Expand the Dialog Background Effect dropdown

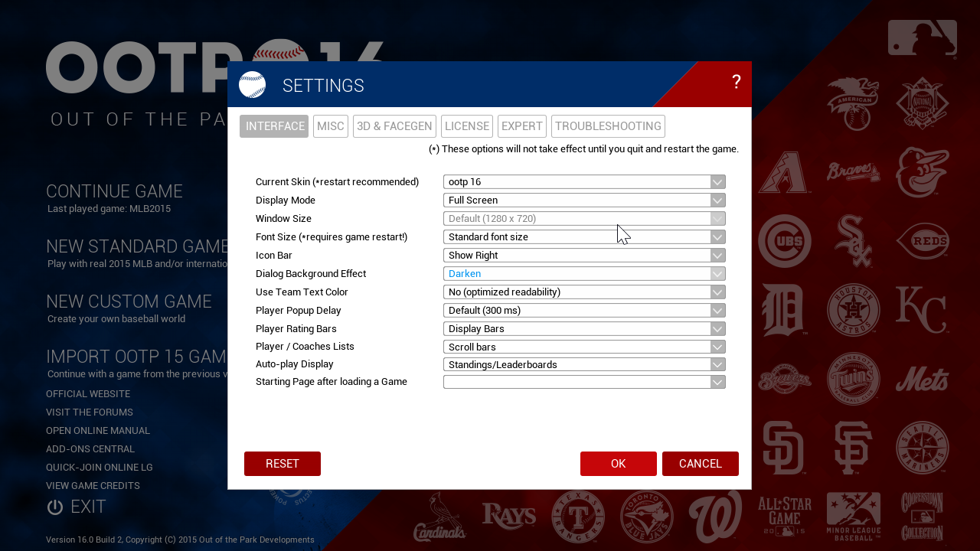[x=584, y=274]
